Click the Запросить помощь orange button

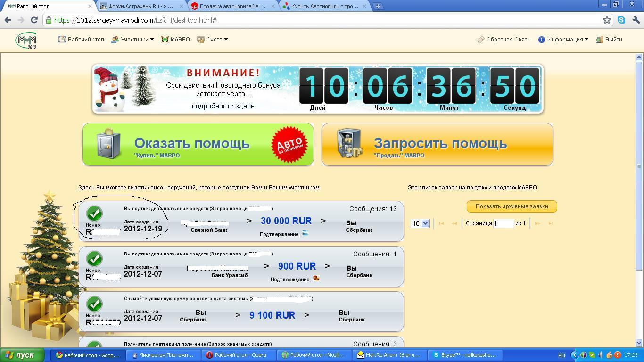point(438,145)
